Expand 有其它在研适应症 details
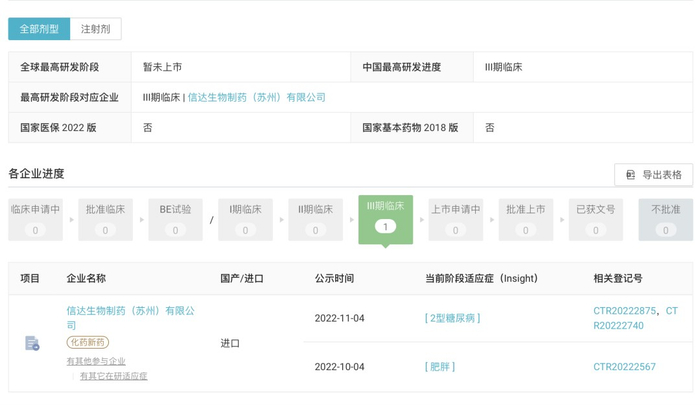Image resolution: width=700 pixels, height=405 pixels. point(113,376)
